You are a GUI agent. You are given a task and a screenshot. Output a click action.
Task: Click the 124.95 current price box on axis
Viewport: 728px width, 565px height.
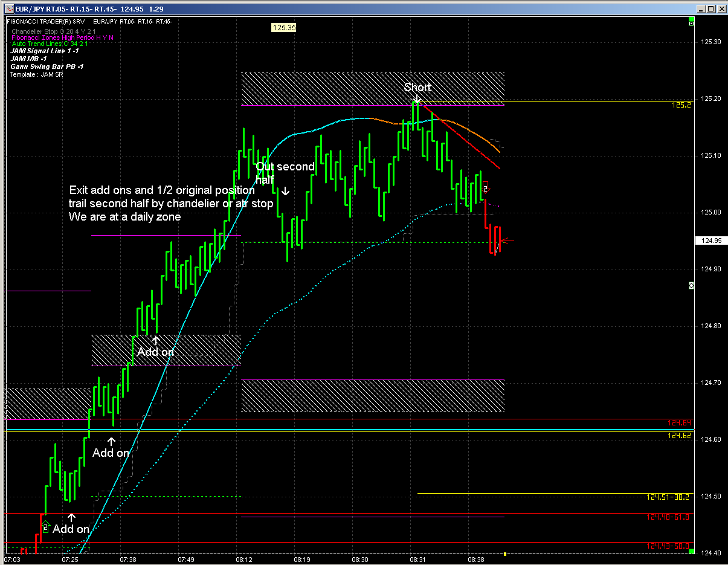point(710,241)
